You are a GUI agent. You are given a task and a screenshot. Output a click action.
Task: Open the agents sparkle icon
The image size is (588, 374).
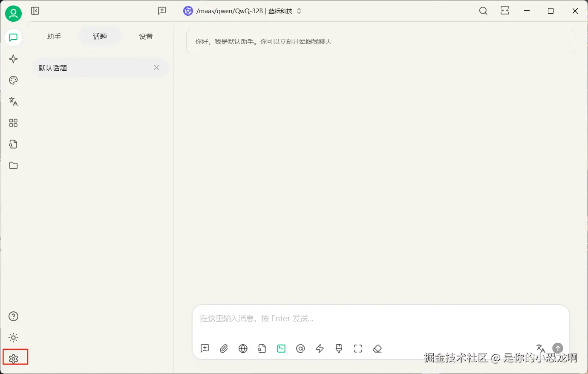13,59
